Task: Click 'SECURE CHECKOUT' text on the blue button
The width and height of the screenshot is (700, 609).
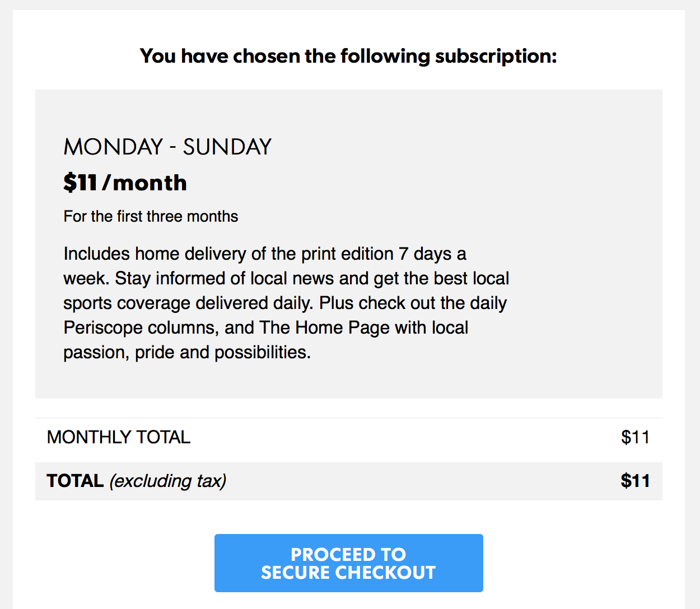Action: pos(348,573)
